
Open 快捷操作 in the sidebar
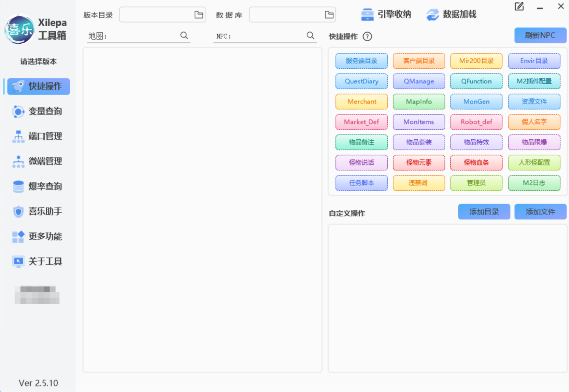[39, 86]
